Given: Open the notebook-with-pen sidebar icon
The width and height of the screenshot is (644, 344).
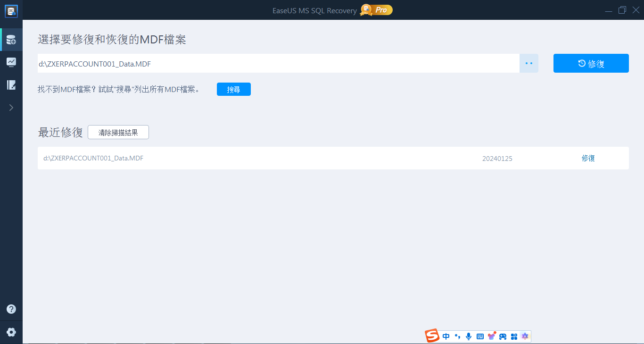Looking at the screenshot, I should 11,85.
